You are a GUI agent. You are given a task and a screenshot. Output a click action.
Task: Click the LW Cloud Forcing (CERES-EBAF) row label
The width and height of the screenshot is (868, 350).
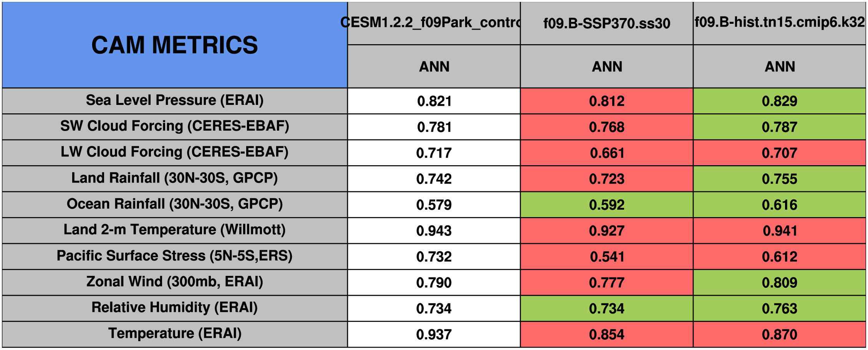click(175, 153)
